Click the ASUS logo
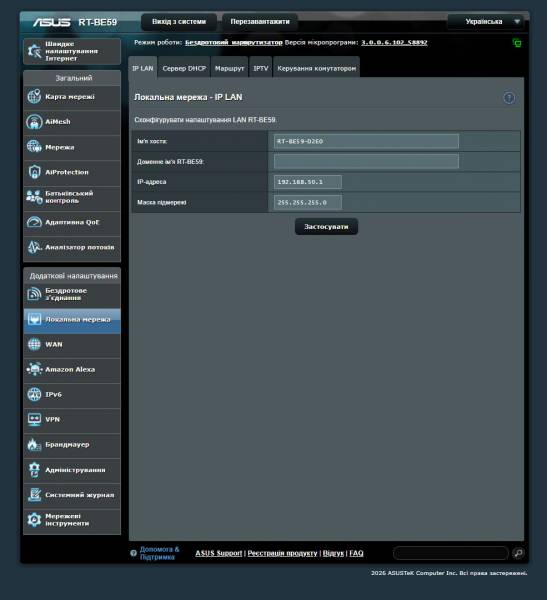 [x=52, y=22]
